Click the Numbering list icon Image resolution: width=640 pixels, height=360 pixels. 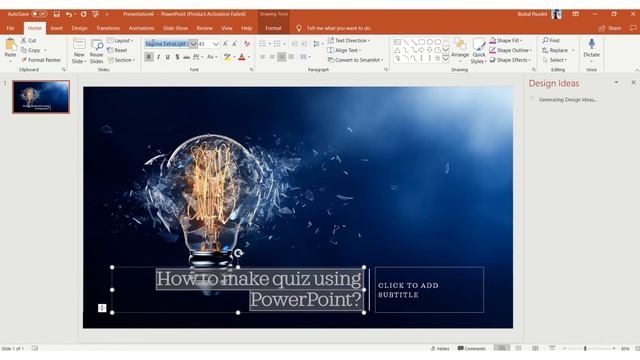click(277, 44)
